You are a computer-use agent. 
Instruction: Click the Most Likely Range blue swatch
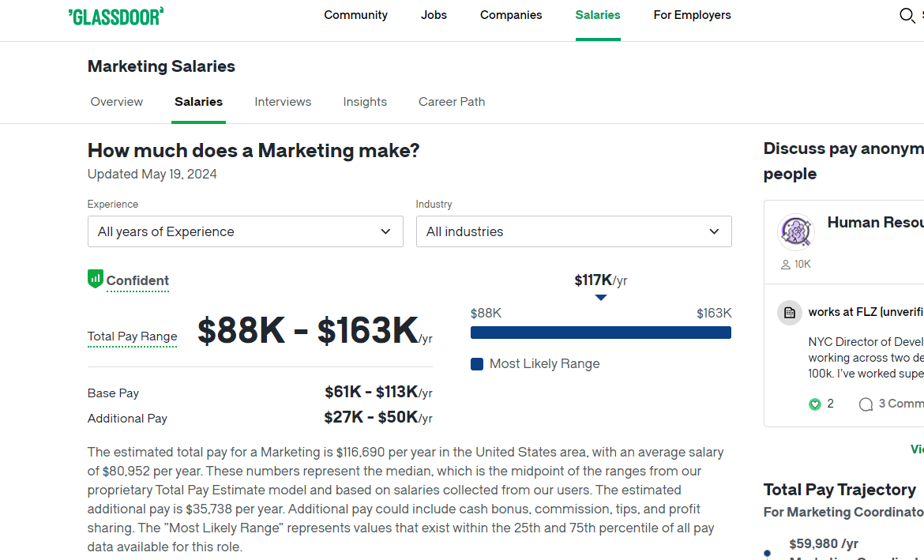click(x=477, y=364)
